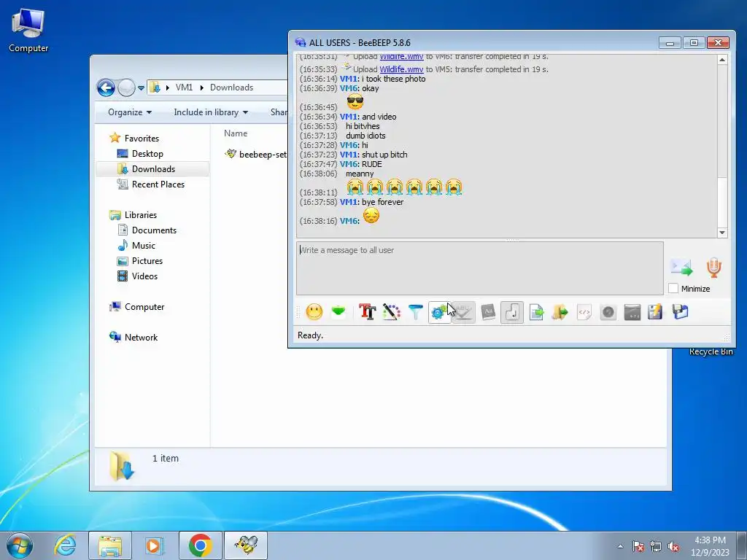Click the message input field

click(480, 268)
